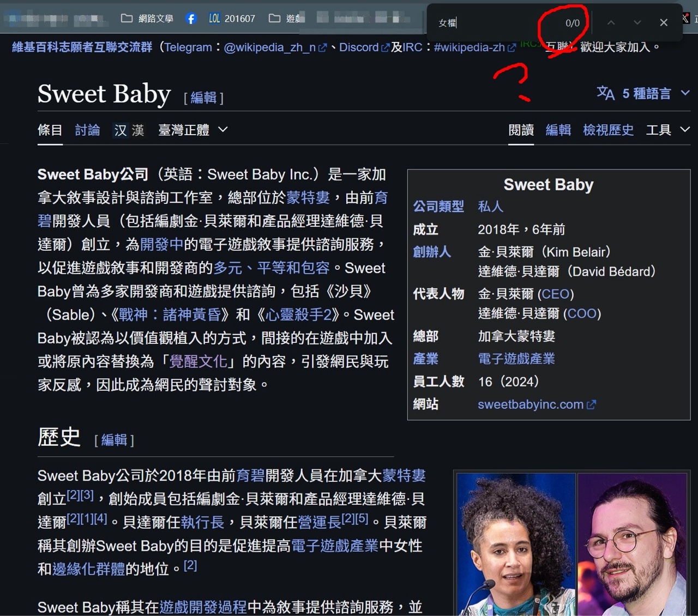Image resolution: width=698 pixels, height=616 pixels.
Task: Click 加拿大蒙特婁 headquarters value
Action: pos(516,336)
